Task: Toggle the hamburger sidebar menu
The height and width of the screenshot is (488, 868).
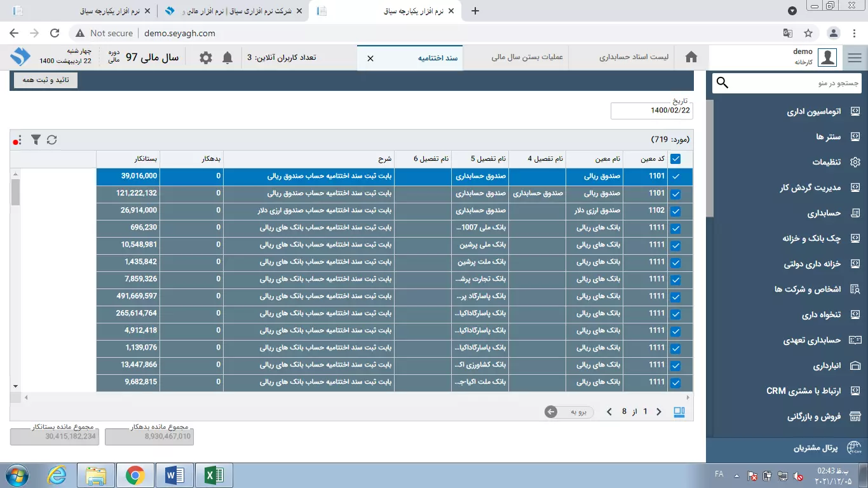Action: coord(855,58)
